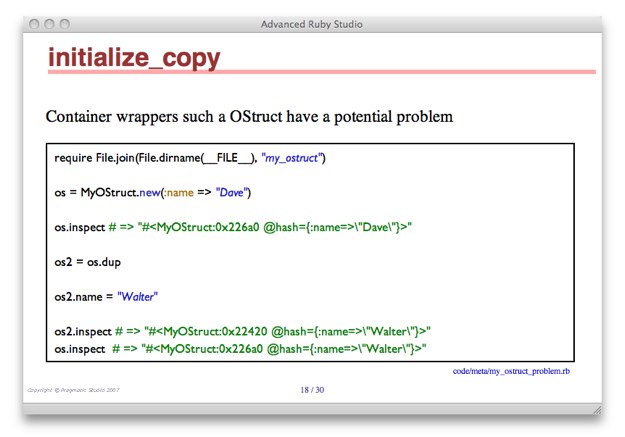Minimize the presentation window
Screen dimensions: 625x437
point(50,23)
